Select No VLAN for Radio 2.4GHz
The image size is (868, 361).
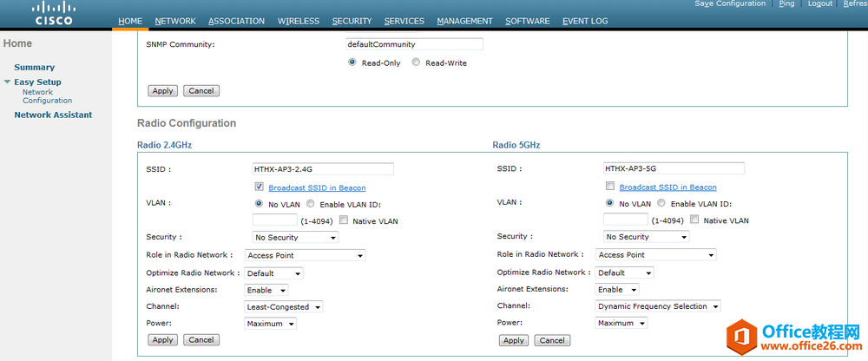coord(259,204)
